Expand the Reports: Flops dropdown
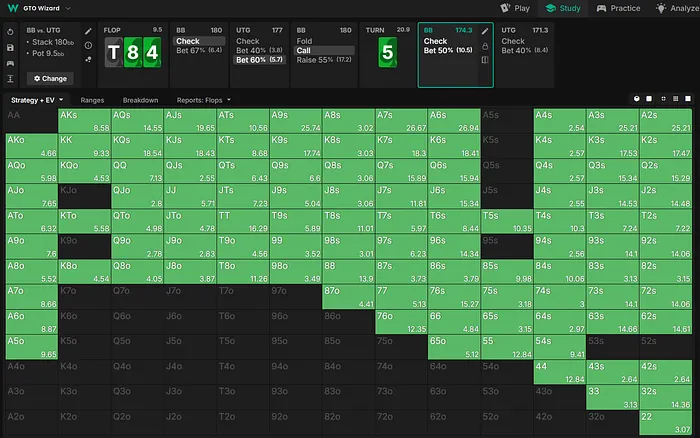 coord(200,100)
